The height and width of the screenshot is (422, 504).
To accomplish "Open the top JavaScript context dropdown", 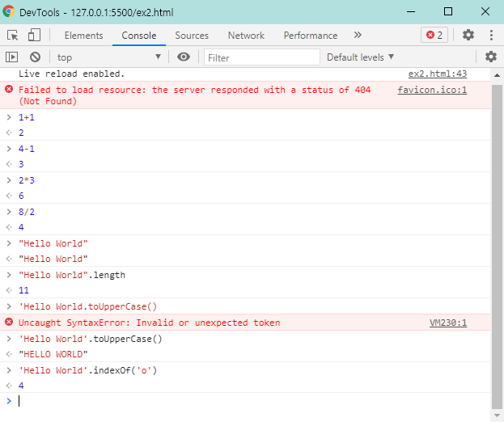I will (x=108, y=57).
